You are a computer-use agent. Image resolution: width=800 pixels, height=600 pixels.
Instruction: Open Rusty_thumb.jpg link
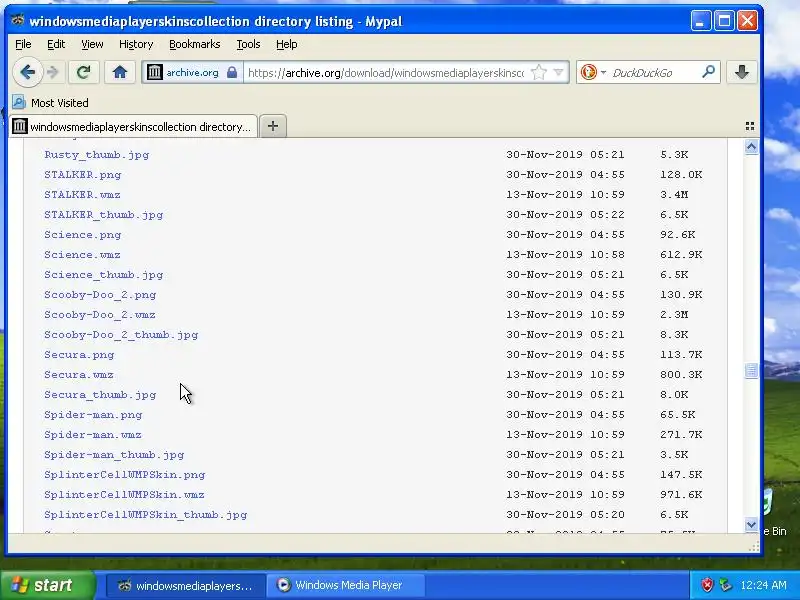96,155
